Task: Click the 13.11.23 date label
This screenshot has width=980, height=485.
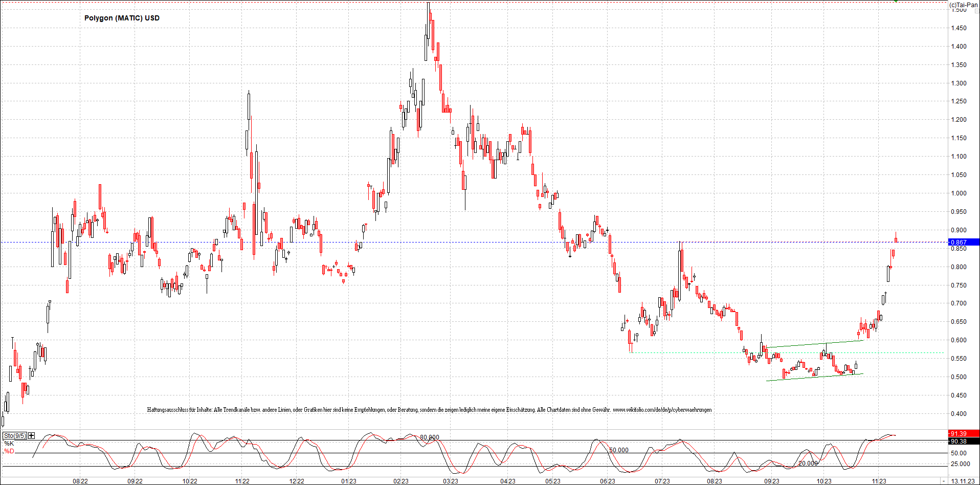Action: tap(963, 481)
